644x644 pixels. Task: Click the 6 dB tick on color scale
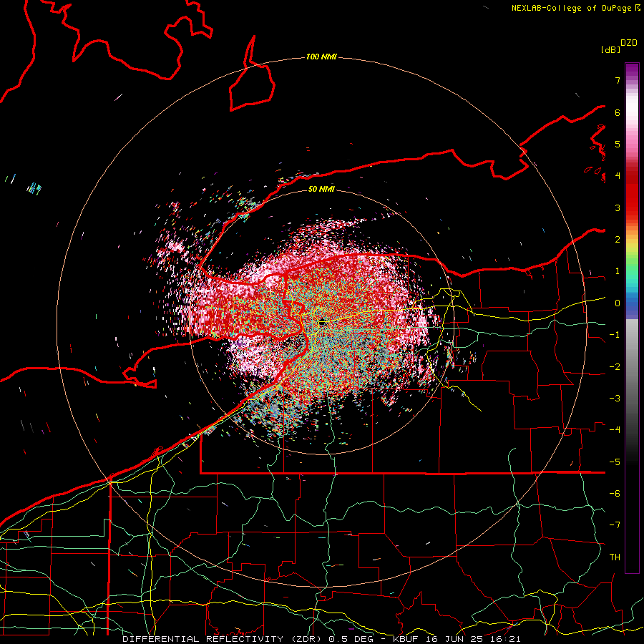[618, 112]
